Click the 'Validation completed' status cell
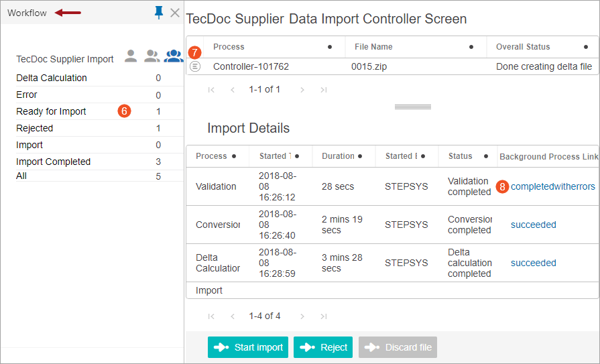The width and height of the screenshot is (600, 364). click(x=469, y=186)
